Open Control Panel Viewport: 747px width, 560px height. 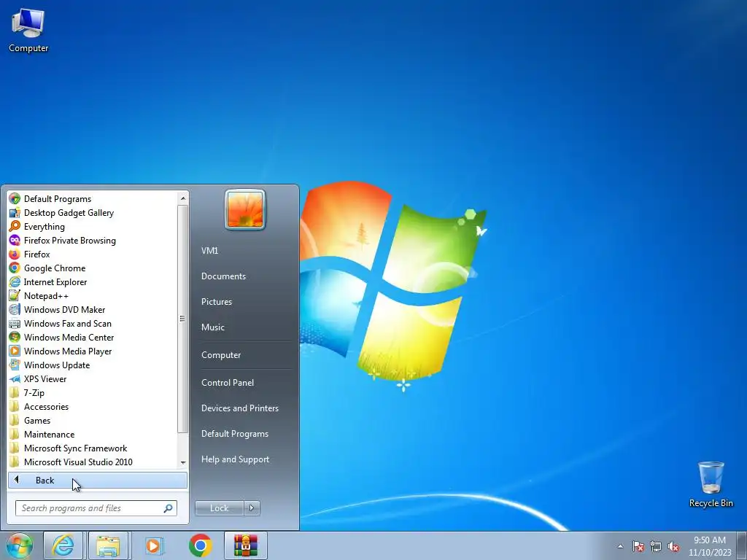tap(228, 382)
